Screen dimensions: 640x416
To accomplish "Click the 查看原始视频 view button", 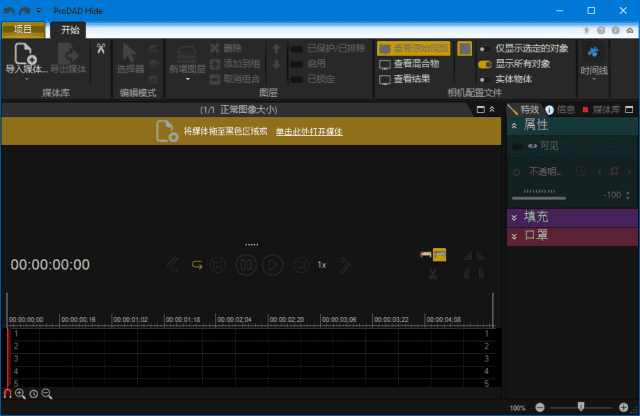I will pos(414,48).
